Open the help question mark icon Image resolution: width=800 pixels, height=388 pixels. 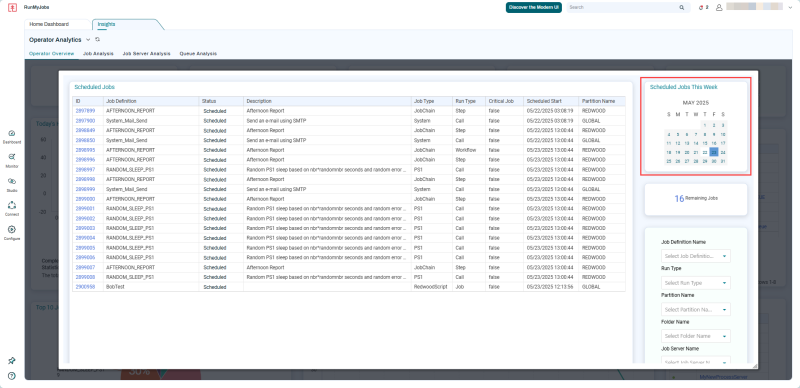click(x=12, y=376)
